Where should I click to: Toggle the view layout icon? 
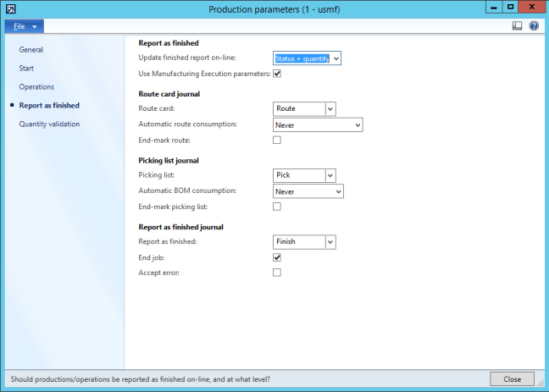[x=517, y=26]
